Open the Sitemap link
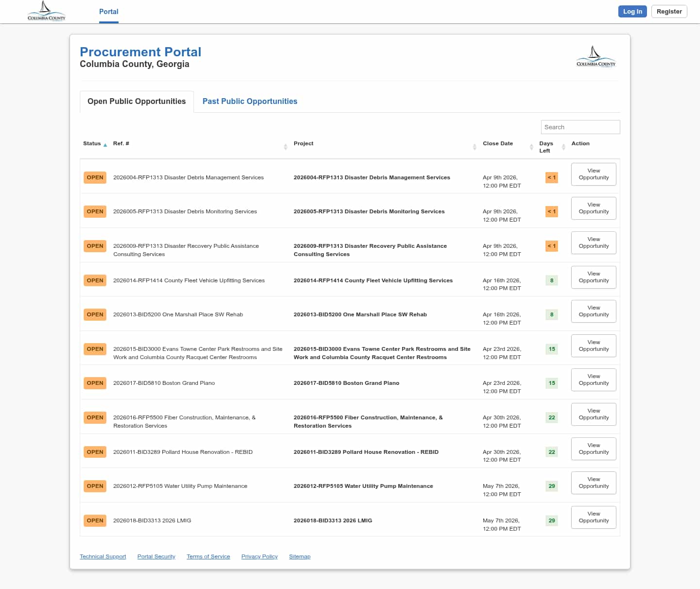Screen dimensions: 700x589 [x=299, y=556]
